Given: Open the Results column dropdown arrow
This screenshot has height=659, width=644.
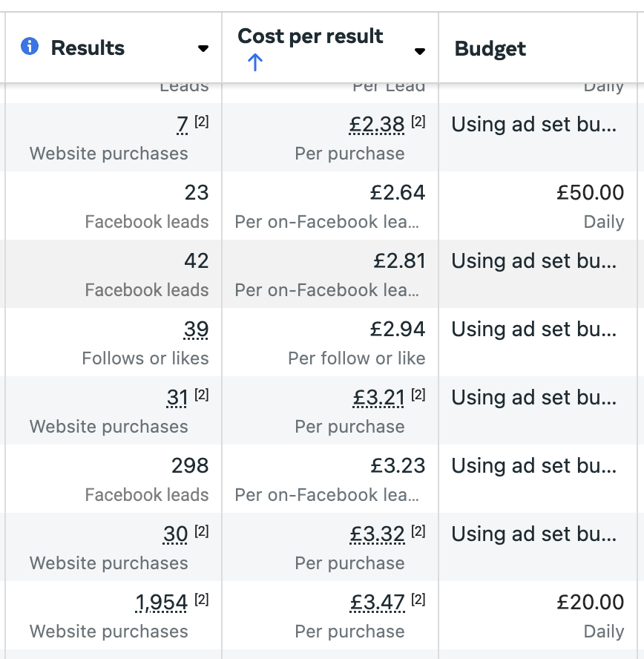Looking at the screenshot, I should [x=203, y=49].
